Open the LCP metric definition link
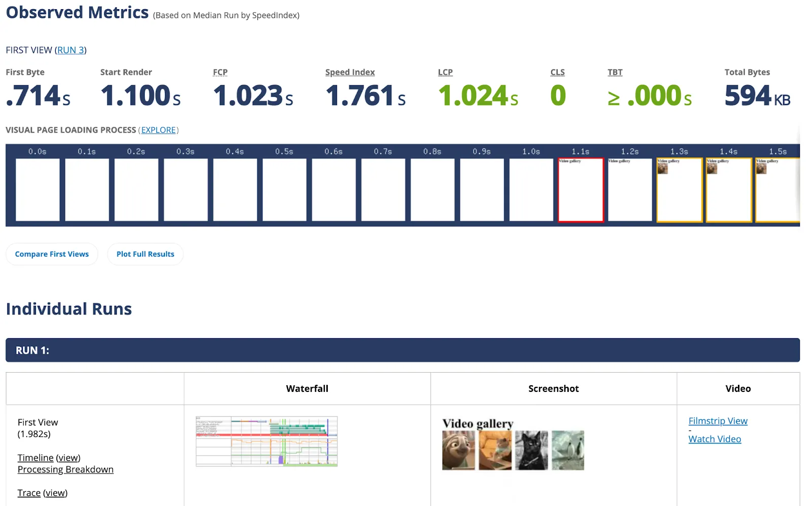This screenshot has width=812, height=506. tap(445, 72)
